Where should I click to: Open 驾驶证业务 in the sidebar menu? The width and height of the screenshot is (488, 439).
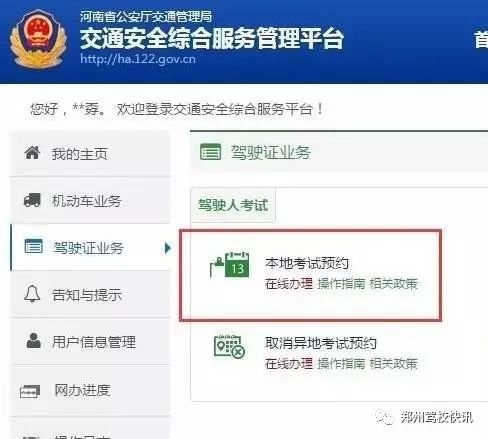90,247
